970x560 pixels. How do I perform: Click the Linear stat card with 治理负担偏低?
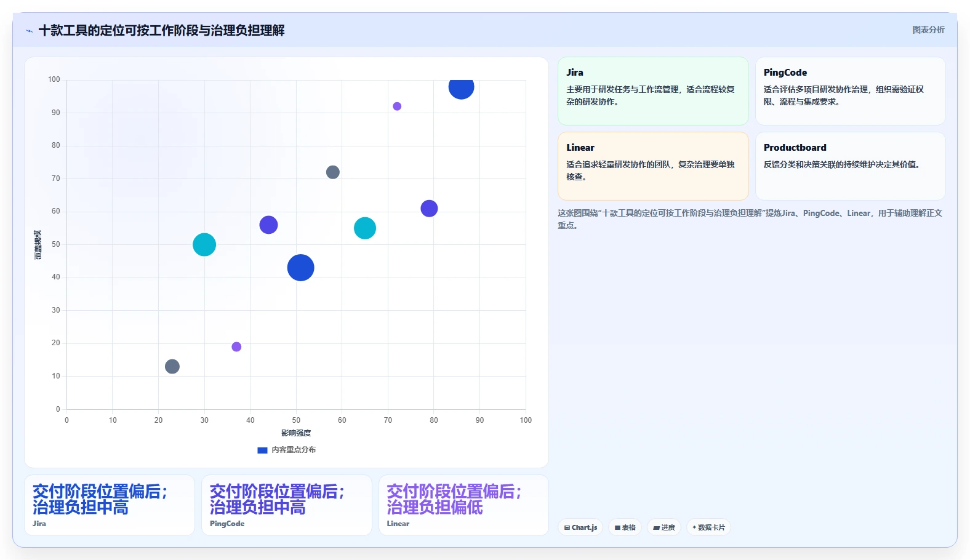(463, 505)
